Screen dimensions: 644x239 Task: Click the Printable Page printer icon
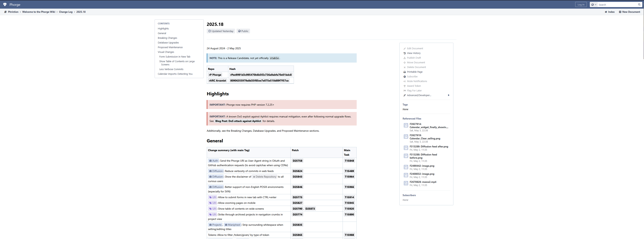tap(404, 72)
